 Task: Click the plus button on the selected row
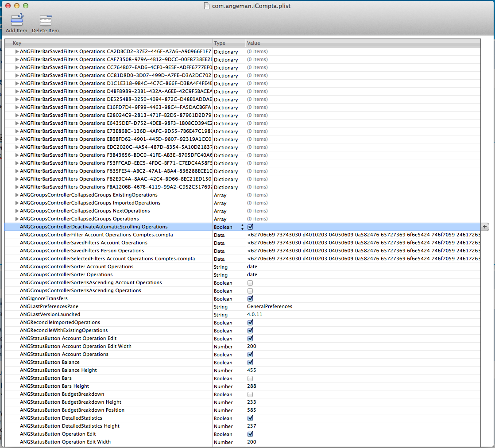[485, 227]
